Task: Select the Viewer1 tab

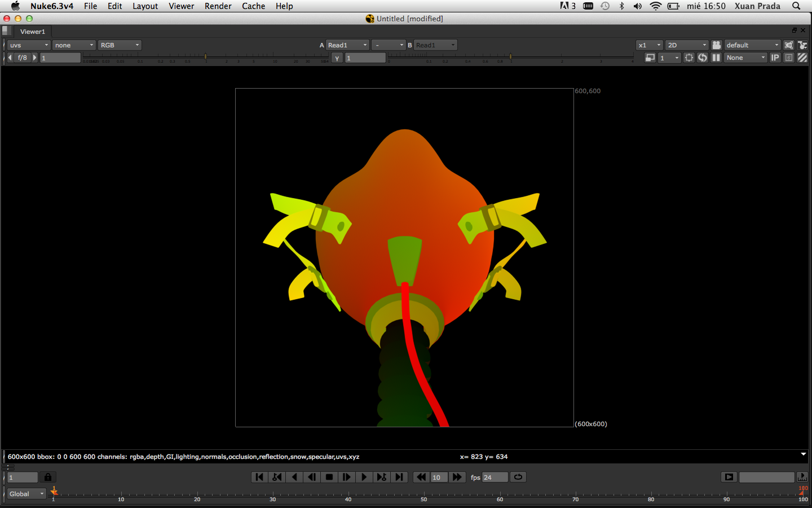Action: pyautogui.click(x=32, y=32)
